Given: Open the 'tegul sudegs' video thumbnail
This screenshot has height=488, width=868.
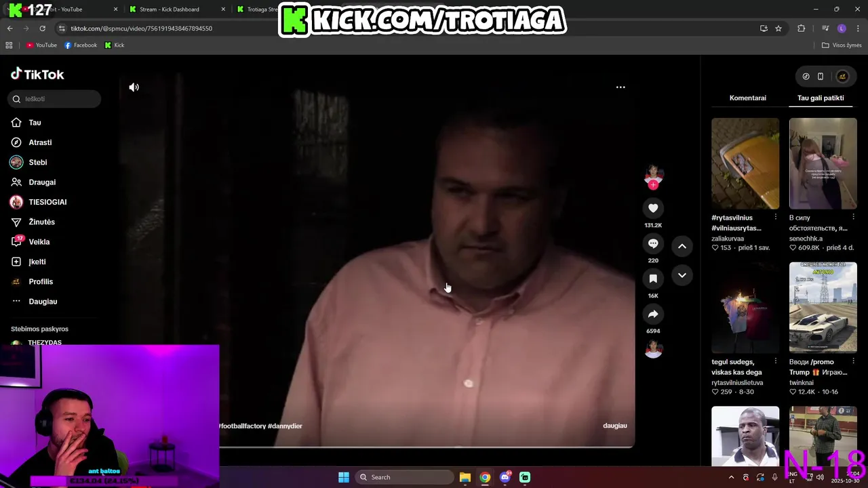Looking at the screenshot, I should pyautogui.click(x=745, y=308).
